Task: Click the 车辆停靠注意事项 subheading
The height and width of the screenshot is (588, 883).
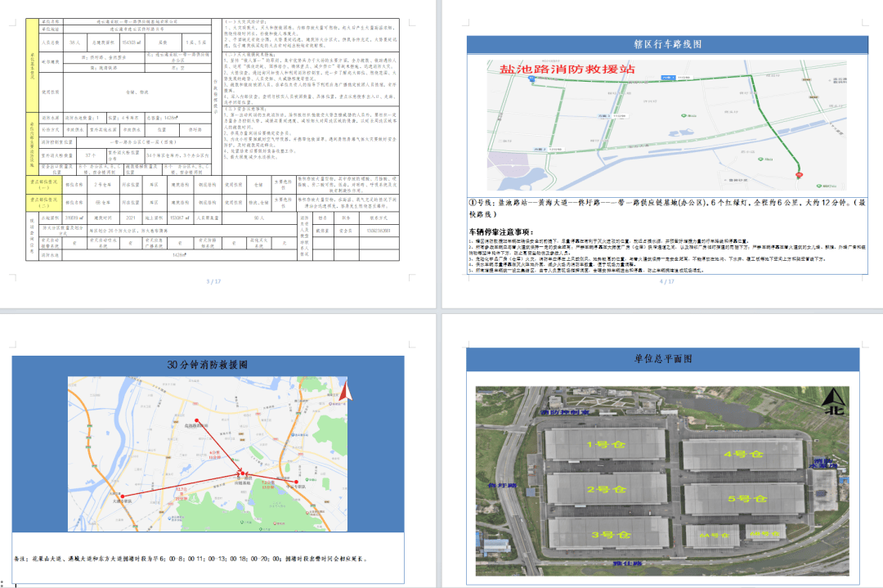Action: [x=501, y=231]
